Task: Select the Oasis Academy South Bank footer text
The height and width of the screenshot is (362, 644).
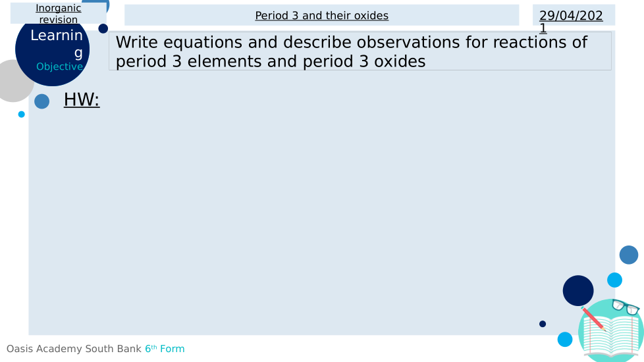Action: 74,349
